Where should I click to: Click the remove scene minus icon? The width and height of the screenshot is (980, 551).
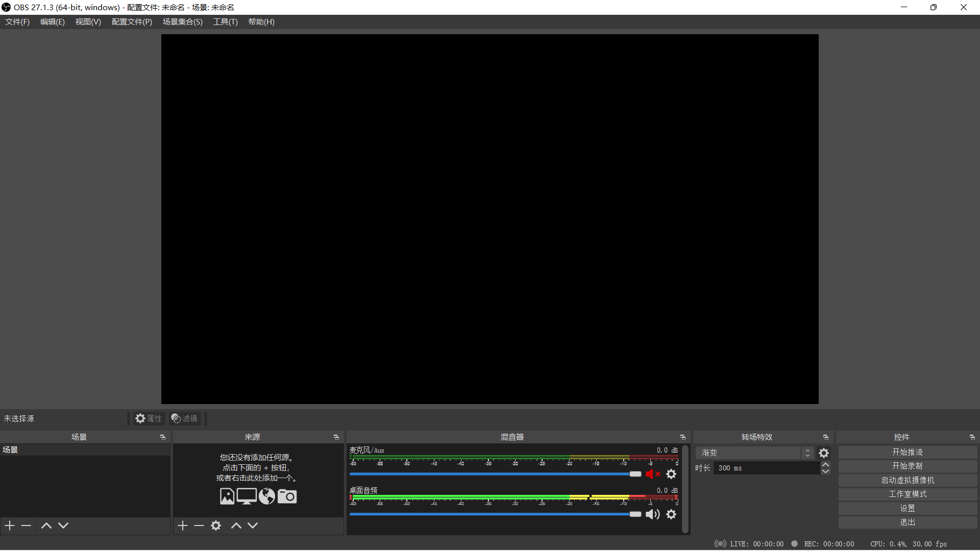tap(26, 525)
